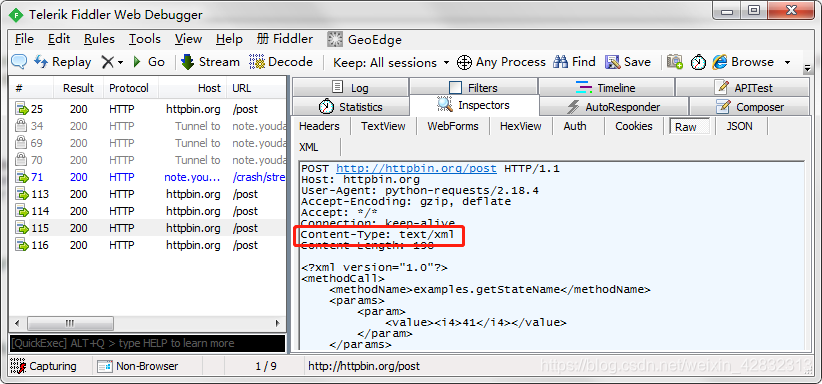822x384 pixels.
Task: Switch to the APITest tab
Action: point(743,88)
